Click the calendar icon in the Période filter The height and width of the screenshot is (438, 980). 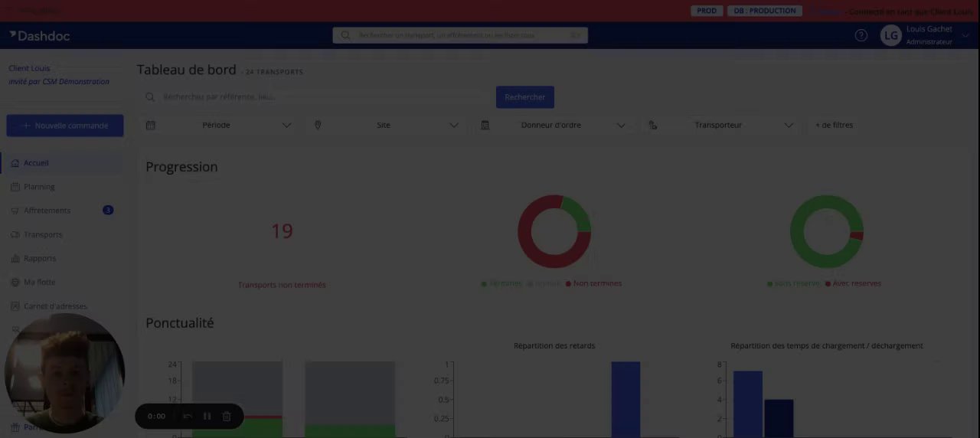[x=151, y=125]
